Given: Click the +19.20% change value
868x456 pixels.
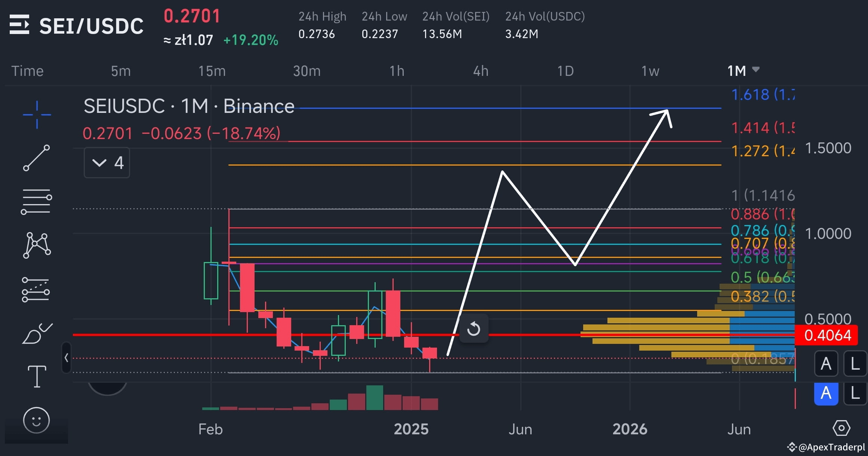Looking at the screenshot, I should click(x=251, y=40).
